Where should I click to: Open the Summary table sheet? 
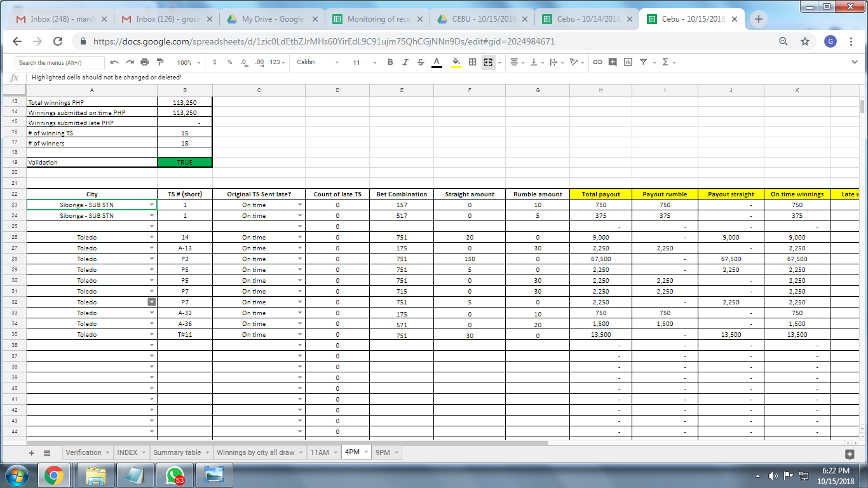[x=175, y=452]
